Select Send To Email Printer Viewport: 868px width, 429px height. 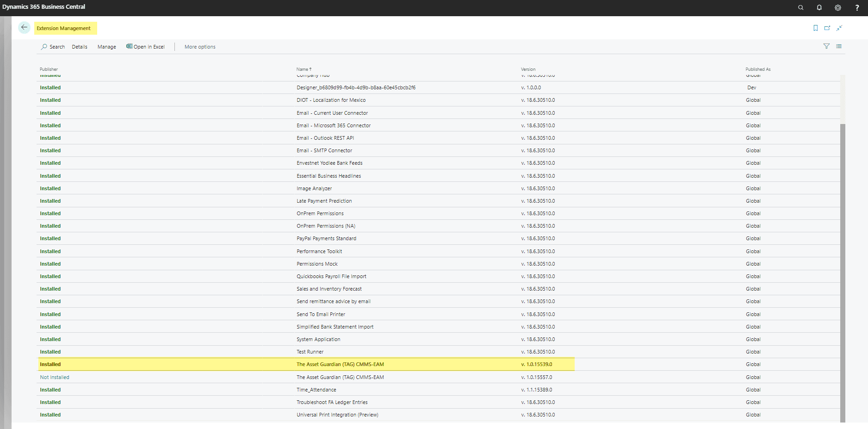click(321, 314)
